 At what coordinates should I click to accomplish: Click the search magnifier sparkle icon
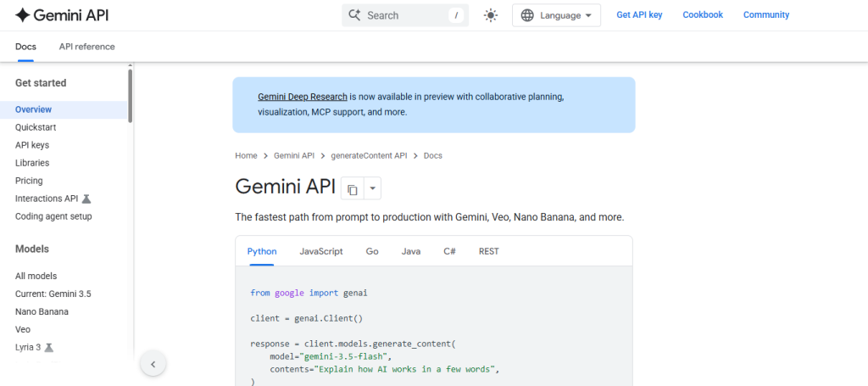[355, 15]
